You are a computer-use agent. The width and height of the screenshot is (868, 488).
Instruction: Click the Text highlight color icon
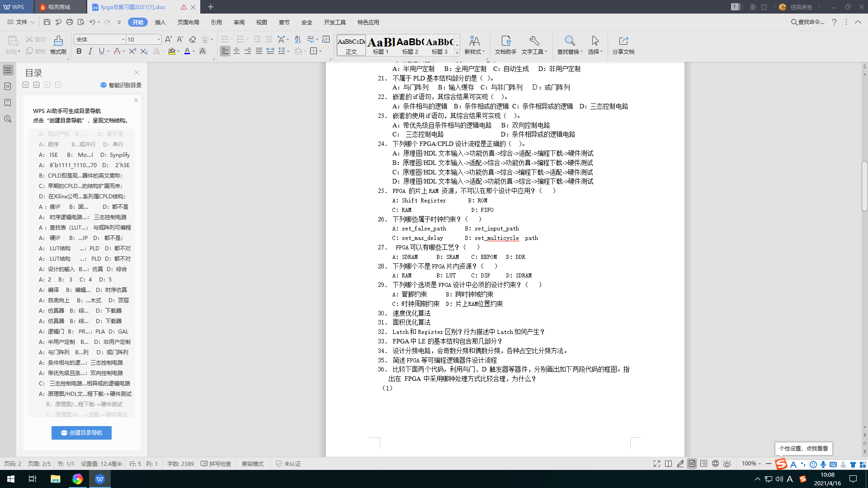tap(172, 51)
